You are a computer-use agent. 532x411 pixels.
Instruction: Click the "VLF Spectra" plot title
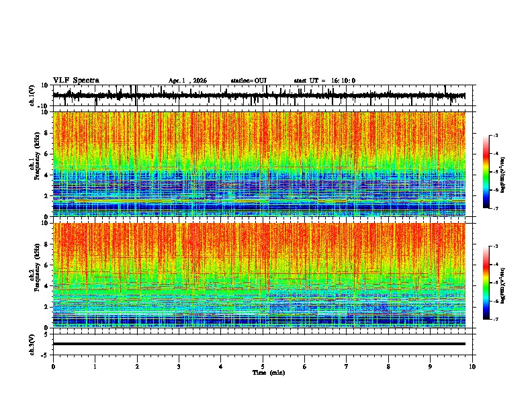tap(76, 81)
